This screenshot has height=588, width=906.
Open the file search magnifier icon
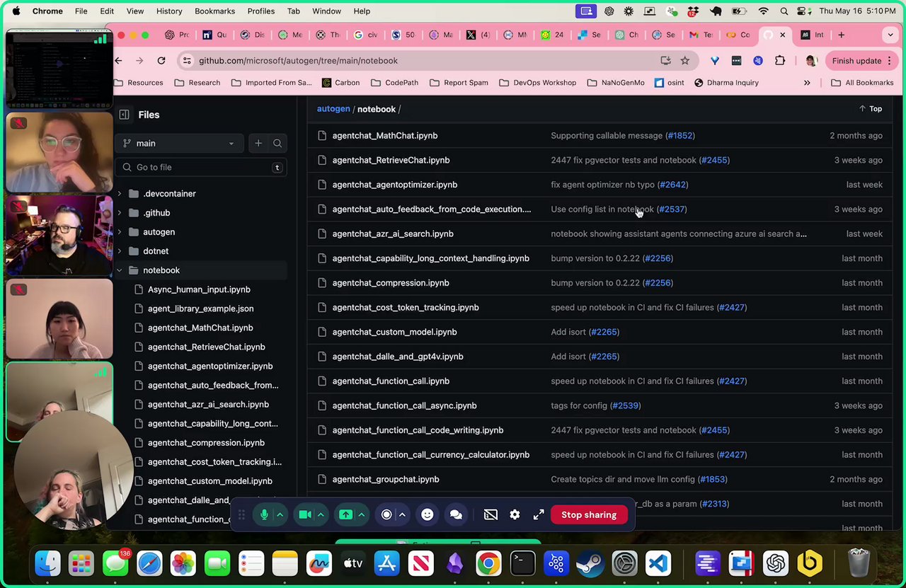(x=277, y=143)
